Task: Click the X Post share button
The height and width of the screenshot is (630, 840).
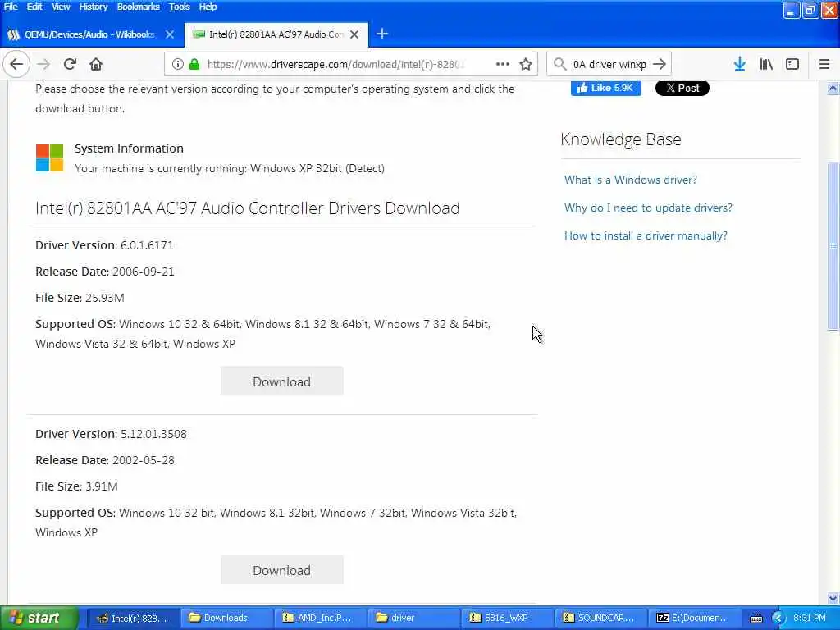Action: [682, 88]
